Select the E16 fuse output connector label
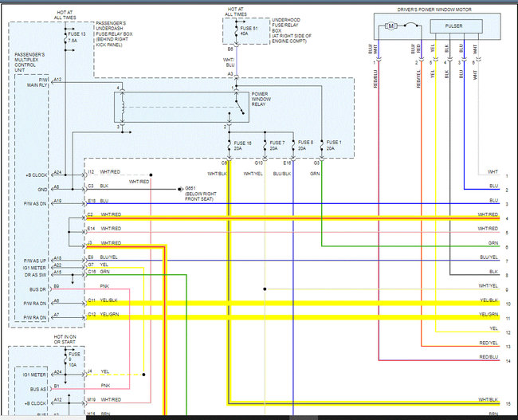 (287, 163)
